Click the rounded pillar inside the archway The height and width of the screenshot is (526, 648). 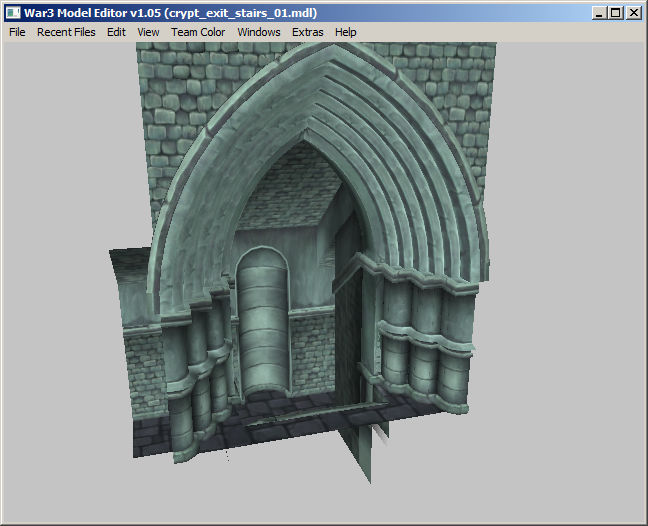(x=262, y=320)
